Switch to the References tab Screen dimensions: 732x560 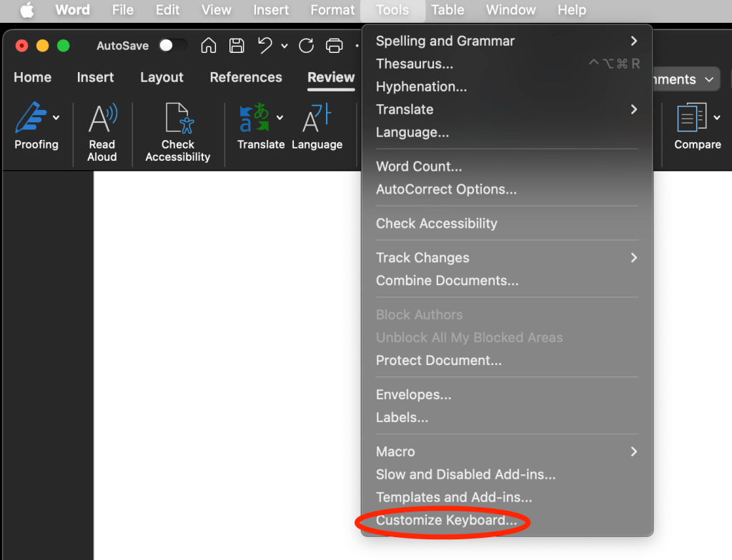click(246, 77)
